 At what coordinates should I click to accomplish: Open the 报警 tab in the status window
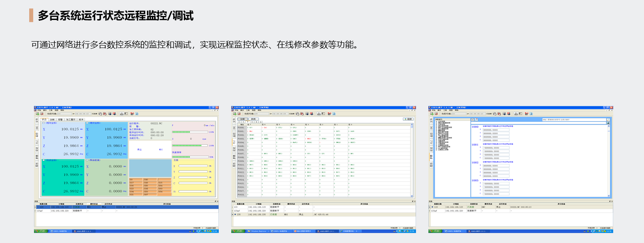pyautogui.click(x=60, y=120)
